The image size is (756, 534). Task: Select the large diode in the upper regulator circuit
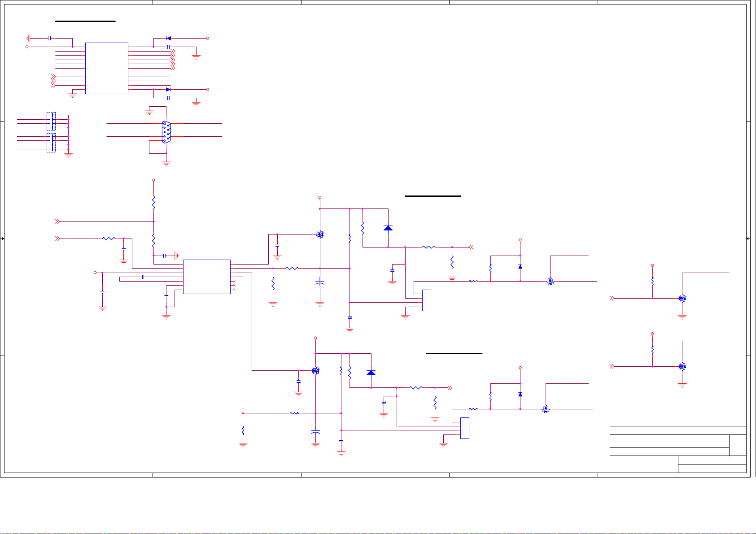388,228
